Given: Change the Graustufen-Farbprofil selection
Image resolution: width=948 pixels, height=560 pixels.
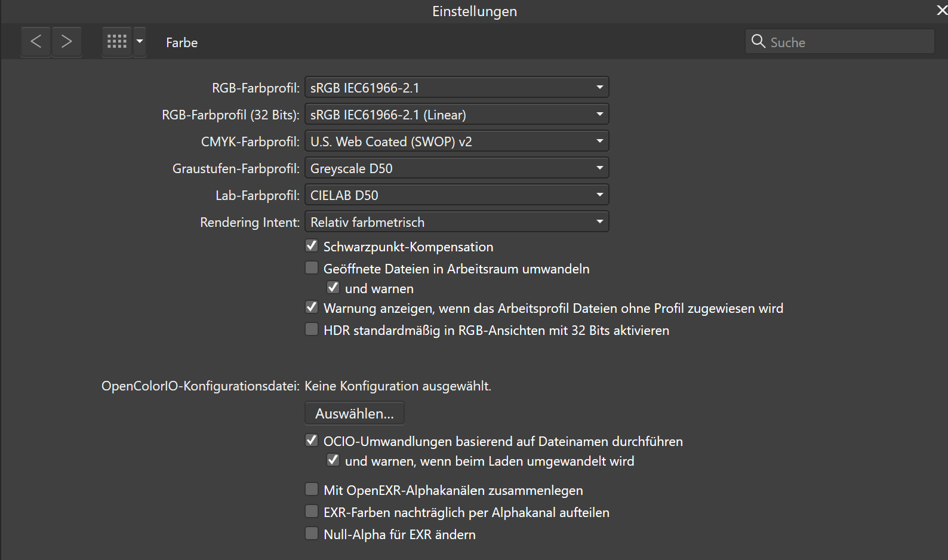Looking at the screenshot, I should click(x=457, y=168).
